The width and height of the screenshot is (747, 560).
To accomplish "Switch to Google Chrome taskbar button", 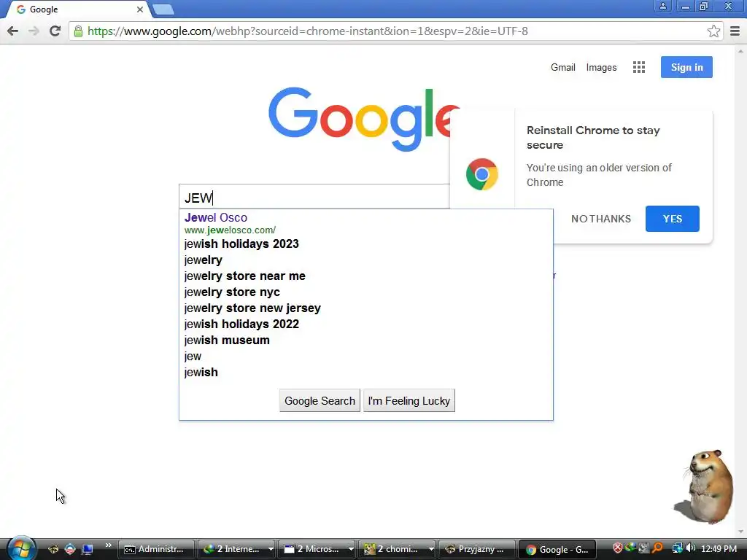I will tap(557, 549).
